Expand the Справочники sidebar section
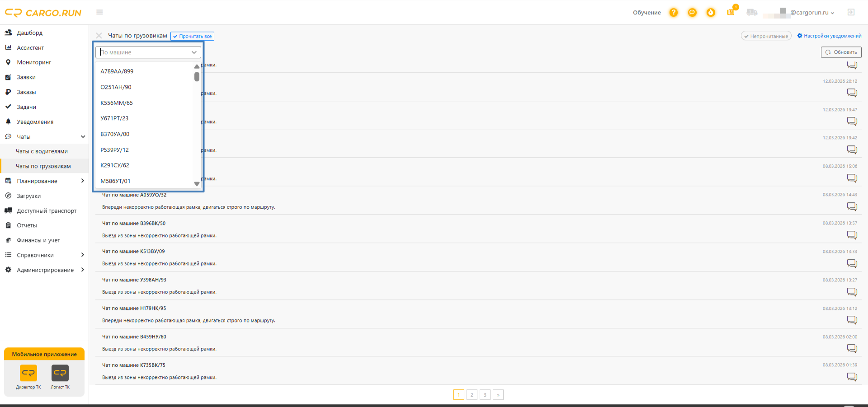This screenshot has height=407, width=868. [83, 255]
